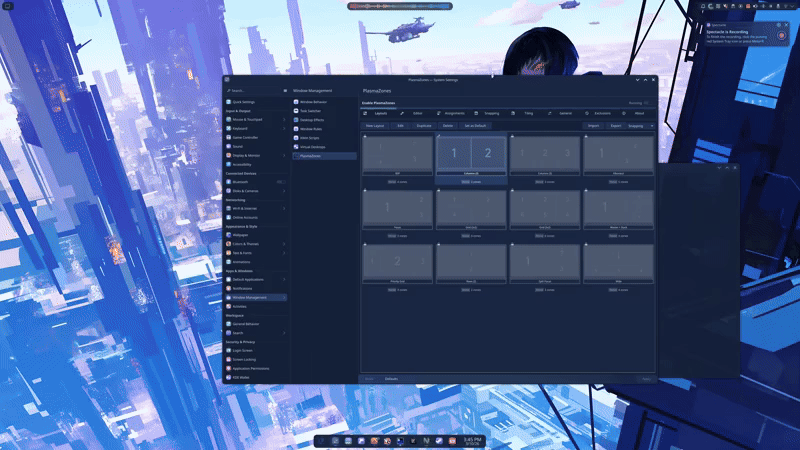Screen dimensions: 800x450
Task: Open the Display & Monitor settings icon
Action: (x=229, y=155)
